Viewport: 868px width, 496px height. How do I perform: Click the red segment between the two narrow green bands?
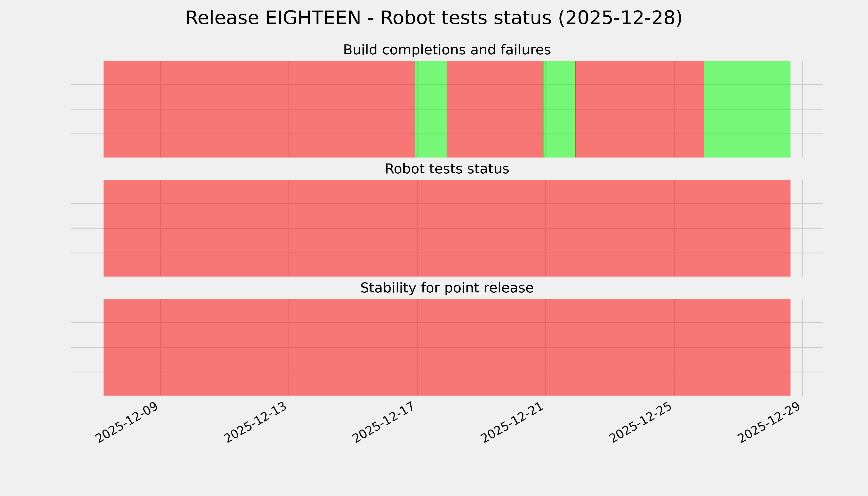495,109
